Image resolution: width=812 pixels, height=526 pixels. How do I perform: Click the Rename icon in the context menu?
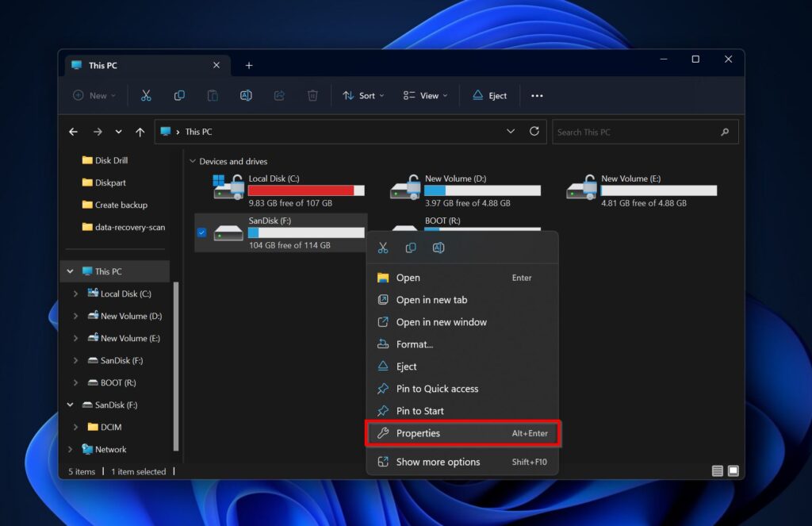point(438,248)
